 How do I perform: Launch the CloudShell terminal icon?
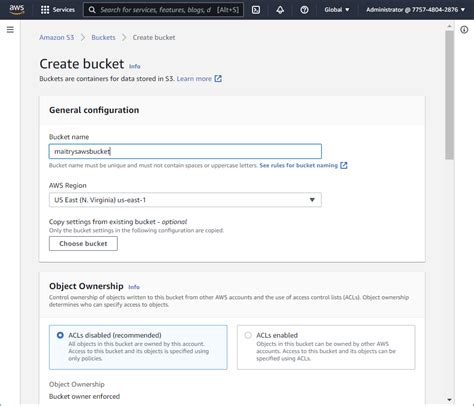256,10
